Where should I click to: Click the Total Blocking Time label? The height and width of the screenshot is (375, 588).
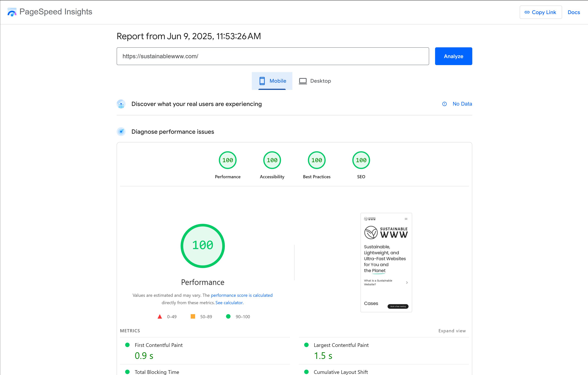click(x=157, y=372)
